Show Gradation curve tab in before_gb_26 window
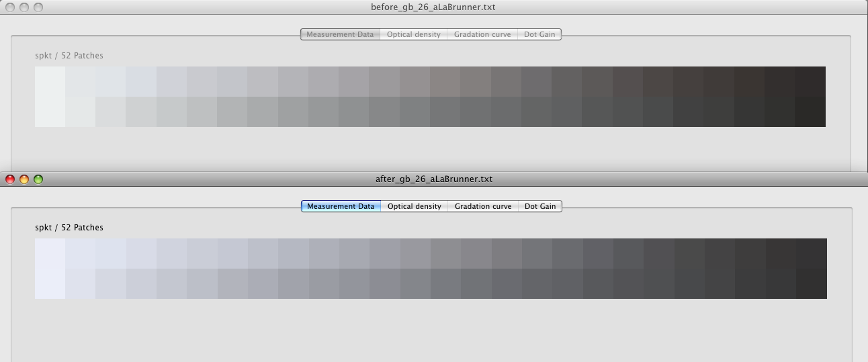 click(x=482, y=34)
